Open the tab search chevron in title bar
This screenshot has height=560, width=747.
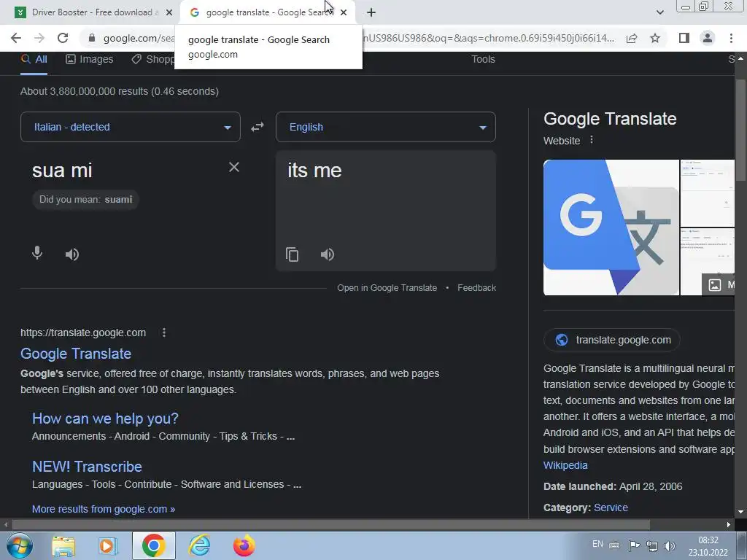pos(659,12)
